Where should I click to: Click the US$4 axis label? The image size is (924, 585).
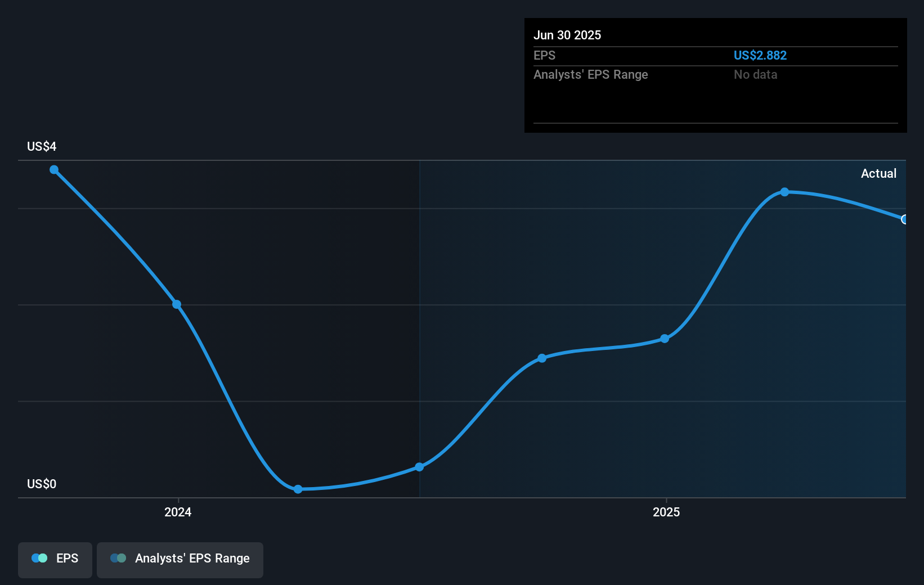(x=42, y=146)
